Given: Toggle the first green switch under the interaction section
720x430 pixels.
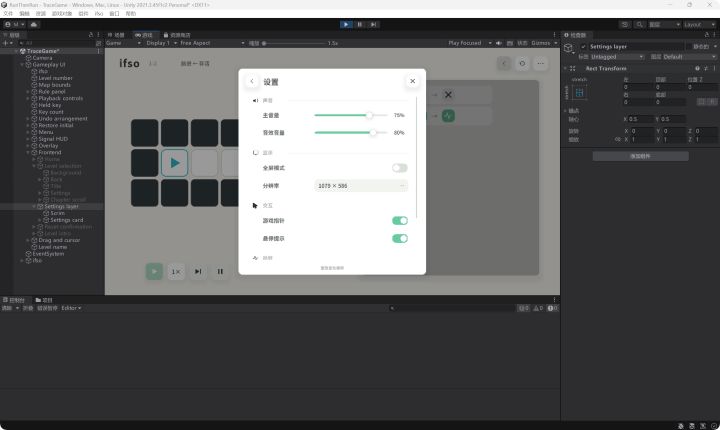Looking at the screenshot, I should 399,221.
